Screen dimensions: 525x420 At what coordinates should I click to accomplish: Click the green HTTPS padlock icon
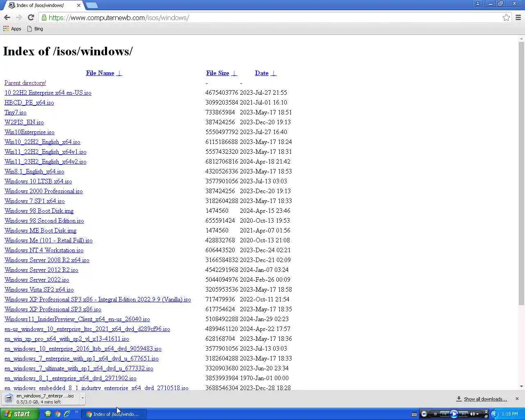coord(44,18)
